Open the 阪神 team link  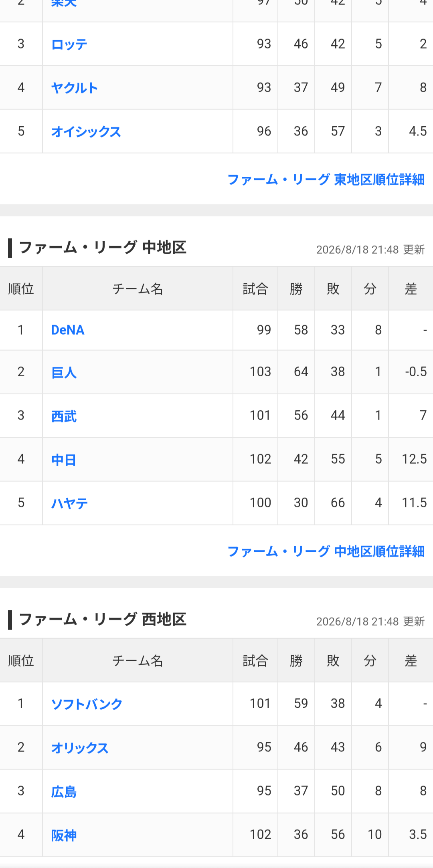(x=64, y=835)
